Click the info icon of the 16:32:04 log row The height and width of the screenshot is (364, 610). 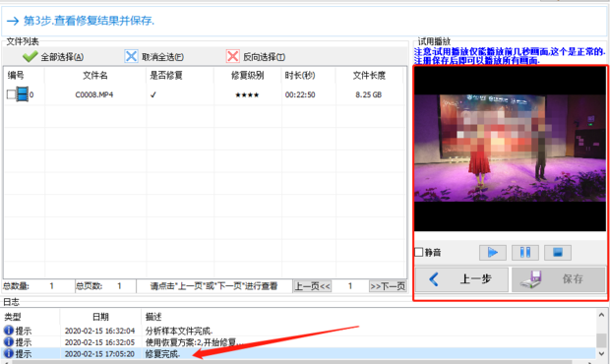pyautogui.click(x=8, y=331)
